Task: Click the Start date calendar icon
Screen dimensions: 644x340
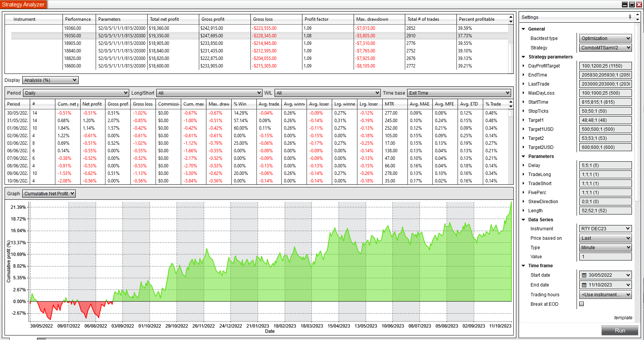Action: click(584, 275)
